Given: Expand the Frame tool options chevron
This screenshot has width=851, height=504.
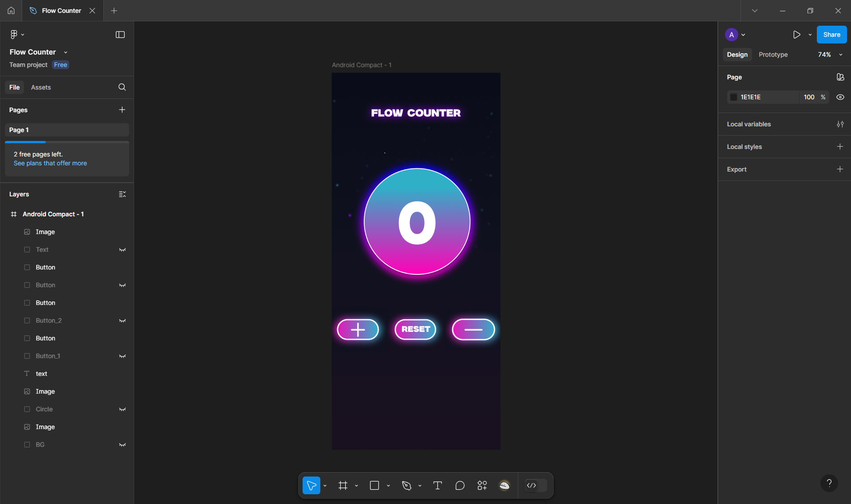Looking at the screenshot, I should 356,486.
